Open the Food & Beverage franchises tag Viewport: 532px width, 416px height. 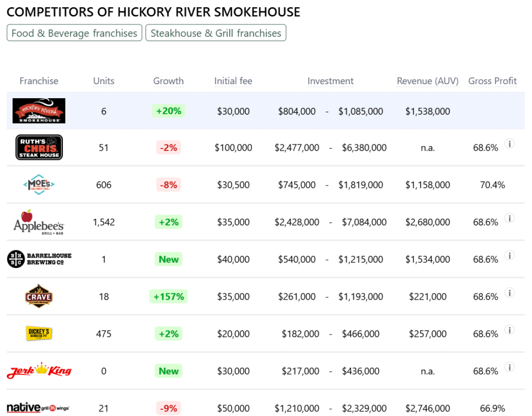point(74,33)
